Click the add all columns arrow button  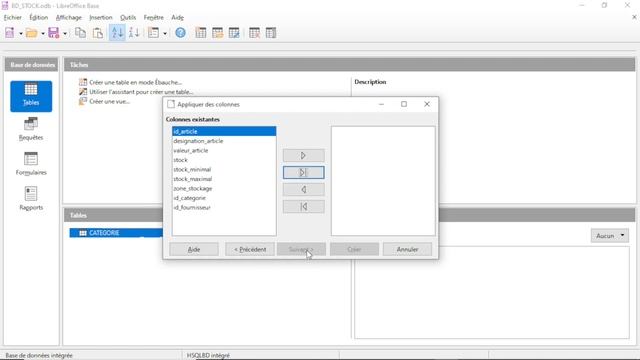pyautogui.click(x=304, y=172)
